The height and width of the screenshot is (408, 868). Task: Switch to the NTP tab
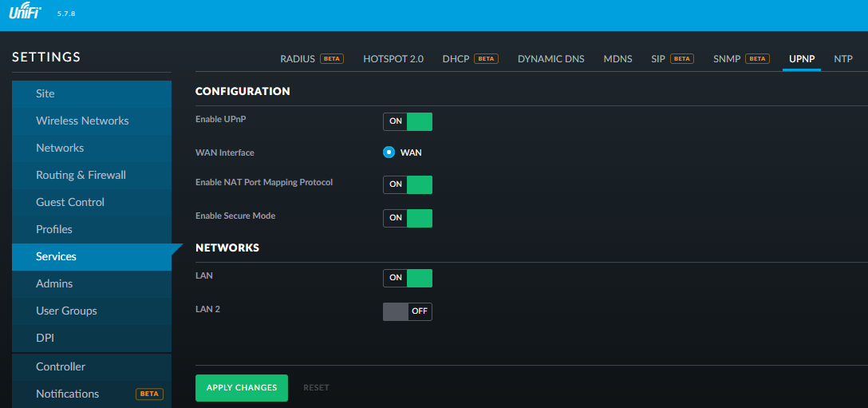[x=843, y=59]
